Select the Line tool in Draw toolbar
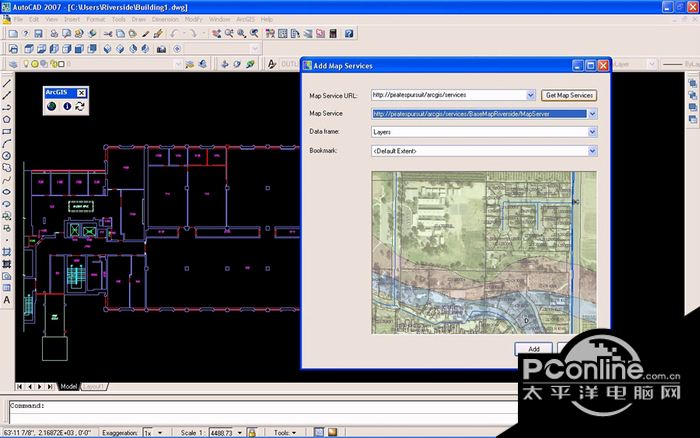Screen dimensions: 700x438 [7, 83]
